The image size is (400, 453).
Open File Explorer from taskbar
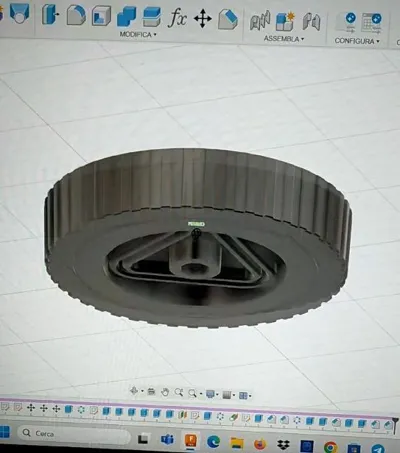237,443
